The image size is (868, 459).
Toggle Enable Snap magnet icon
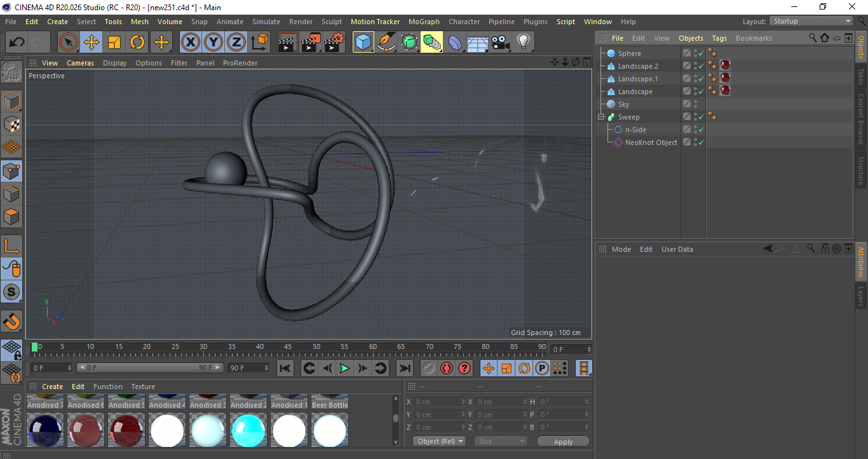11,322
